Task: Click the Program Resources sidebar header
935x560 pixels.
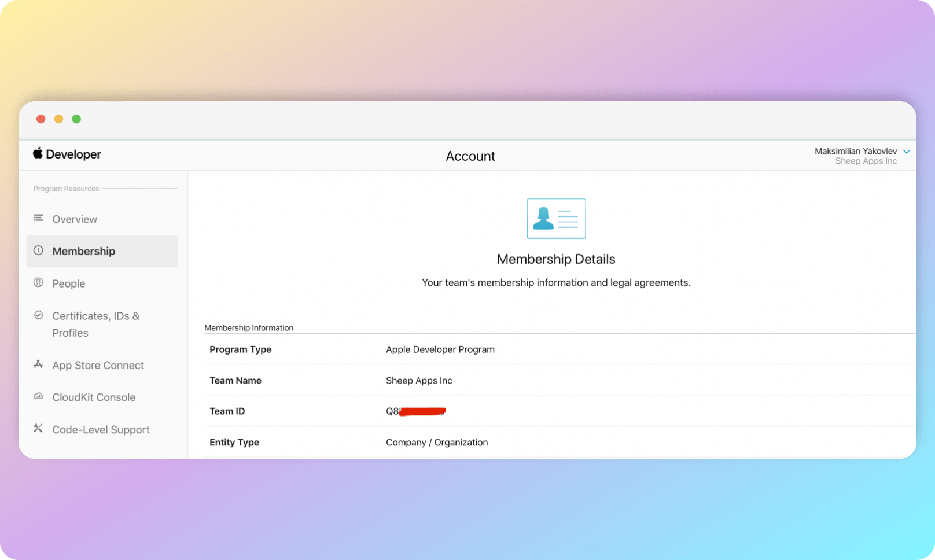Action: click(66, 189)
